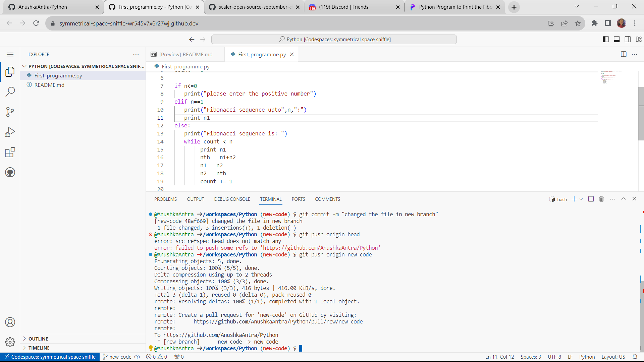644x362 pixels.
Task: Toggle the secondary side bar
Action: click(627, 39)
